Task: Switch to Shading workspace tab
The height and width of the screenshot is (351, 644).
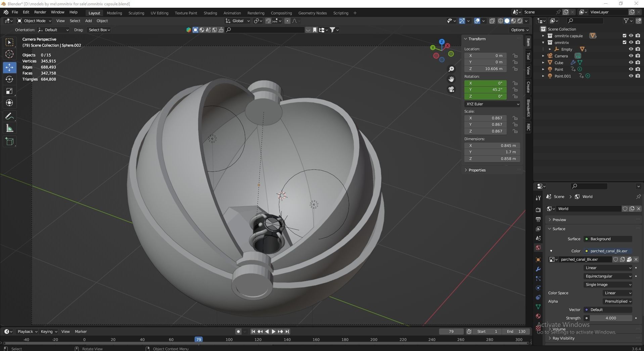Action: 210,13
